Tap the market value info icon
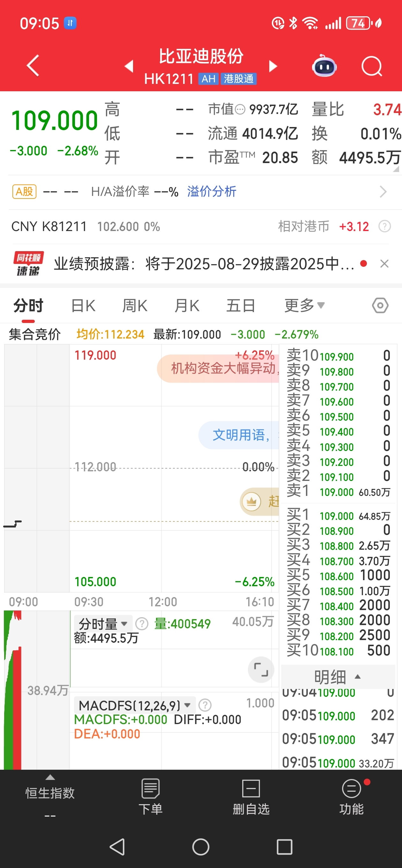 click(x=240, y=109)
